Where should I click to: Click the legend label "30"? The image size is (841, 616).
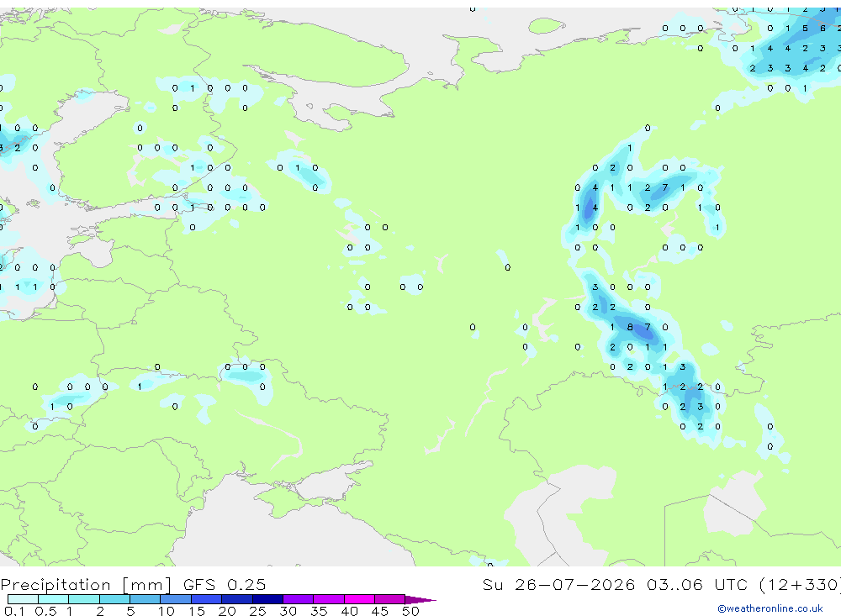click(x=288, y=611)
